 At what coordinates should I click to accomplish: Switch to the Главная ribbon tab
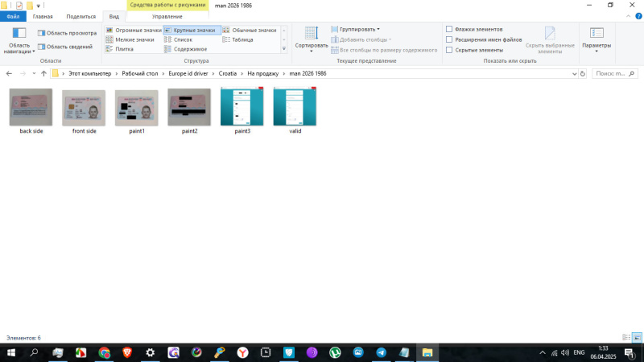pos(43,16)
